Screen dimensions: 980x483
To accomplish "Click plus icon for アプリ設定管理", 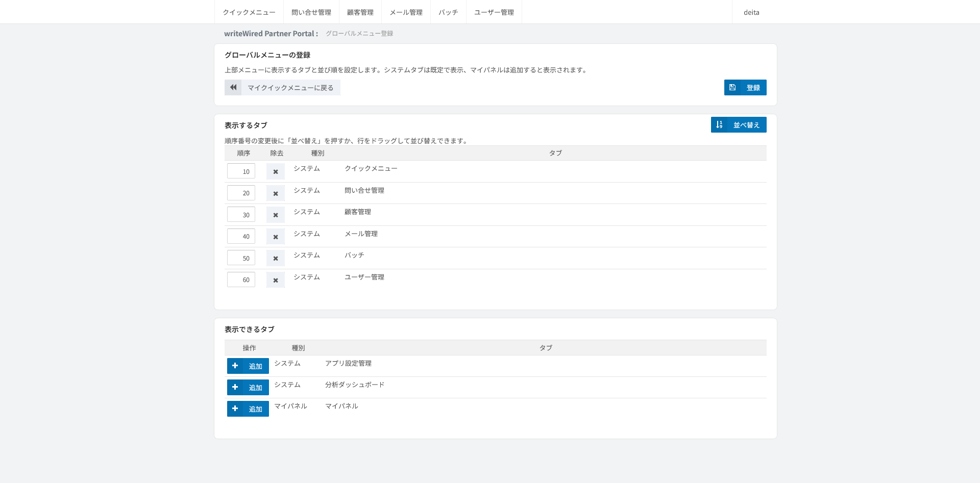I will pos(235,366).
